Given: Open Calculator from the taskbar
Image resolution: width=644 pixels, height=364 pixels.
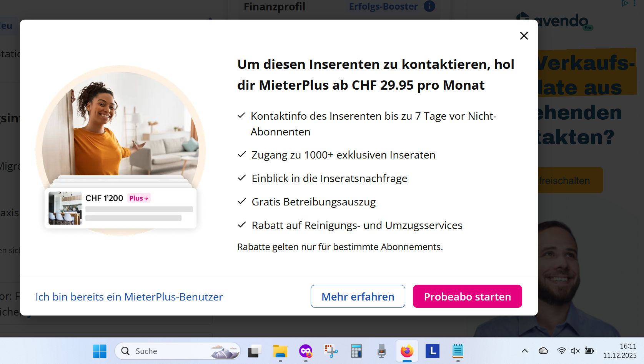Looking at the screenshot, I should (x=356, y=351).
